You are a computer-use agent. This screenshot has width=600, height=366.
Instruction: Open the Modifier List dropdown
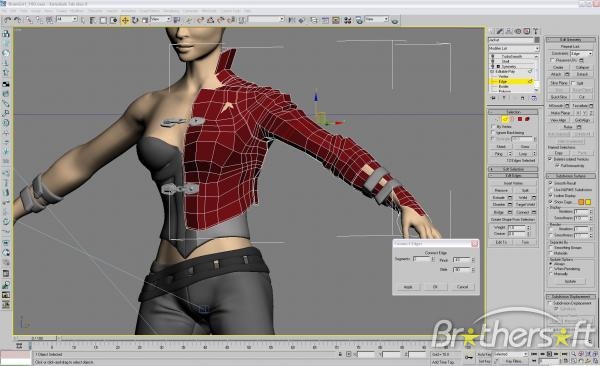[x=514, y=49]
